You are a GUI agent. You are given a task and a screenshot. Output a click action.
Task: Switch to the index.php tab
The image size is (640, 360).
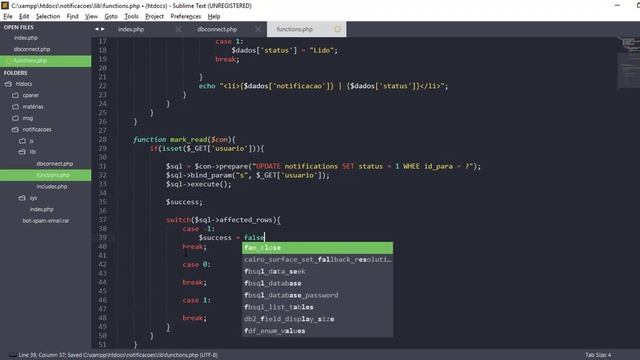[131, 29]
